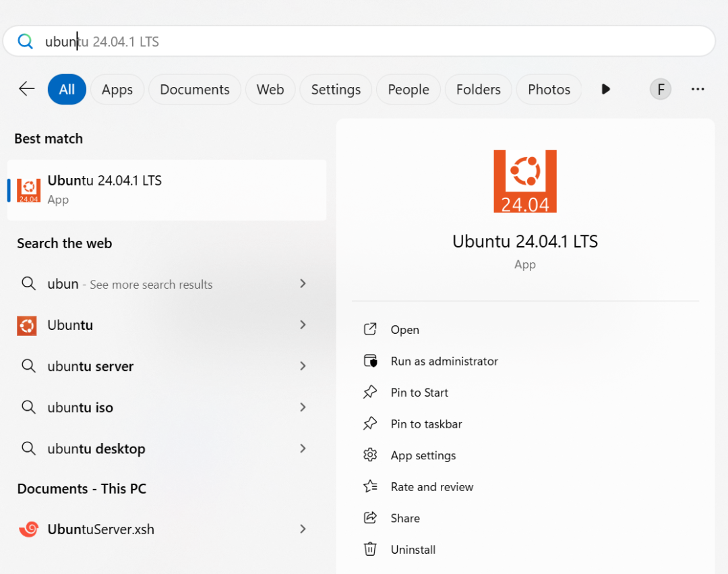Open the three-dot options menu
Image resolution: width=728 pixels, height=574 pixels.
tap(698, 89)
